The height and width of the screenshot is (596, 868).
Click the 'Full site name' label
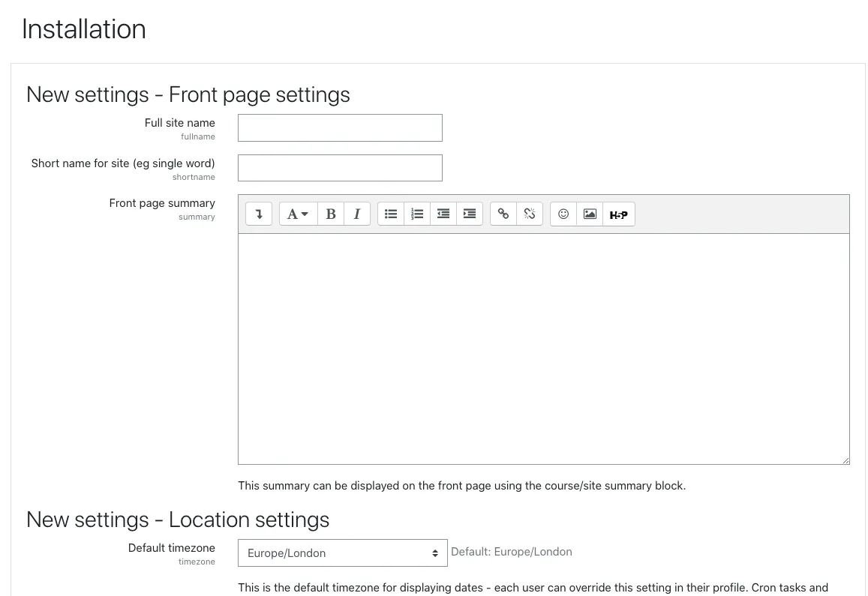click(180, 123)
